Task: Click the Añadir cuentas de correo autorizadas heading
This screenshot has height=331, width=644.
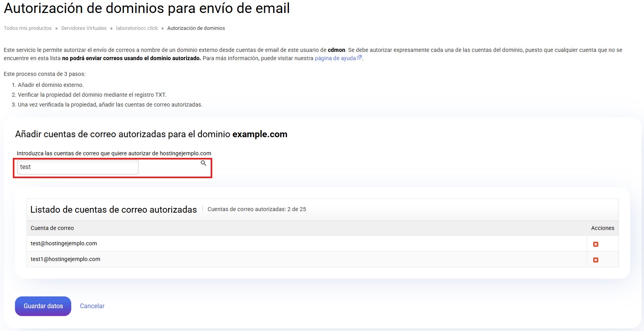Action: click(151, 134)
